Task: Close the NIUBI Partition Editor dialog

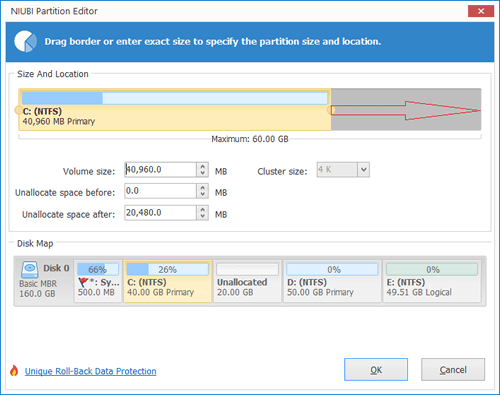Action: (481, 11)
